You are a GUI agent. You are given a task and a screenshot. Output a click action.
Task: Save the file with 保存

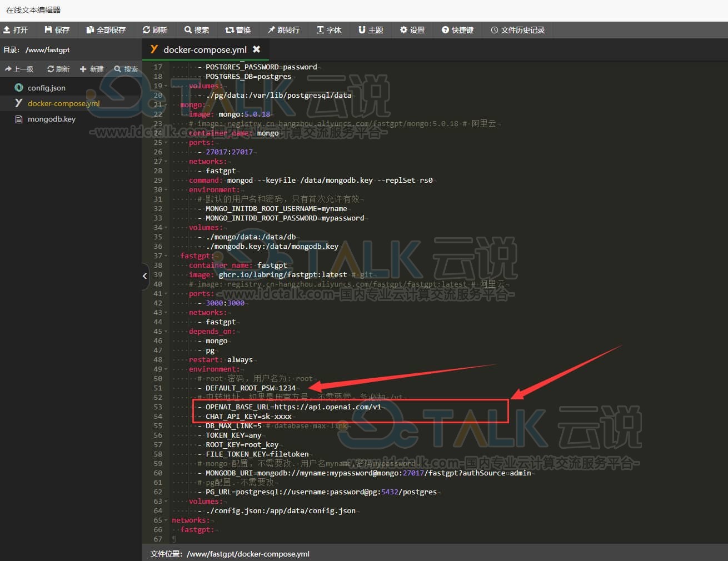tap(57, 30)
